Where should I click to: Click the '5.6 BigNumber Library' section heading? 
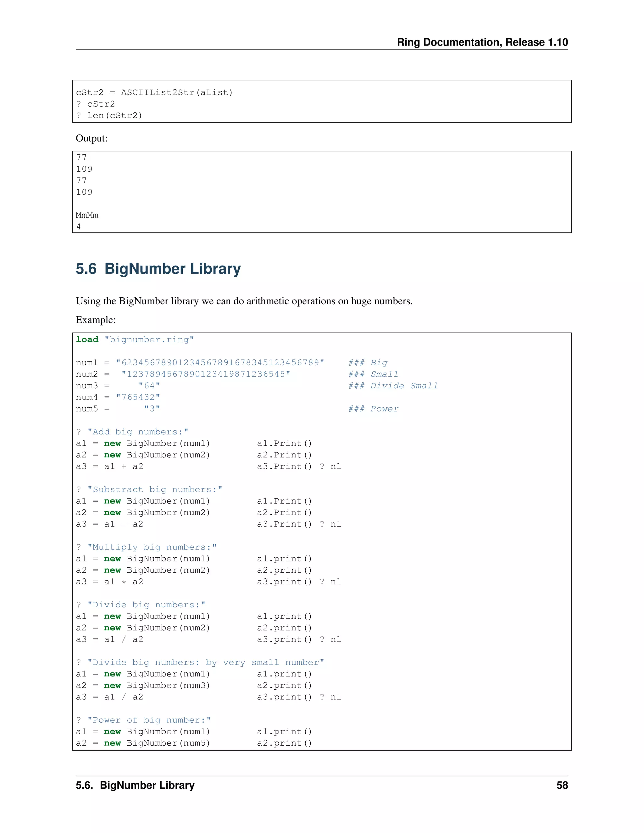(158, 269)
